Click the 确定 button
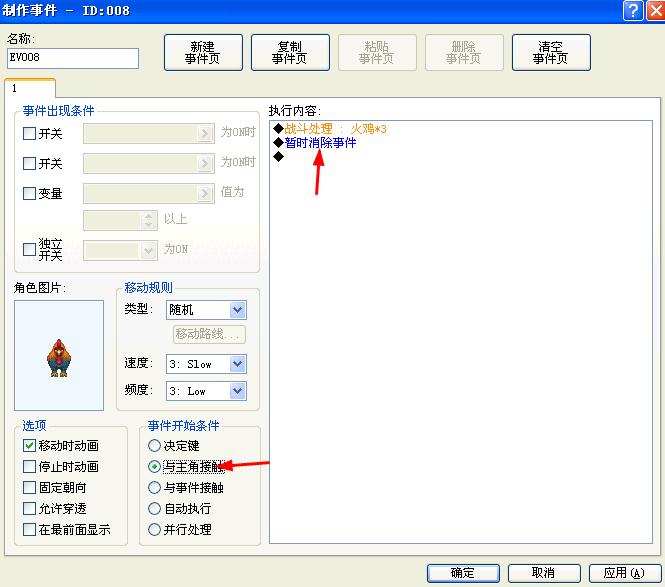This screenshot has height=587, width=665. [463, 573]
